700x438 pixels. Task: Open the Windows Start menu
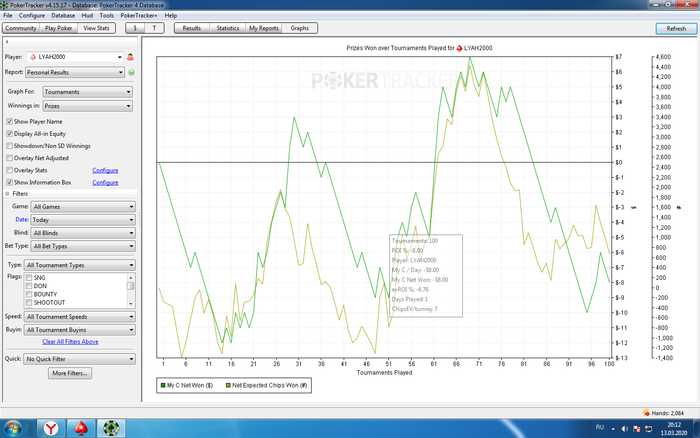(x=14, y=428)
